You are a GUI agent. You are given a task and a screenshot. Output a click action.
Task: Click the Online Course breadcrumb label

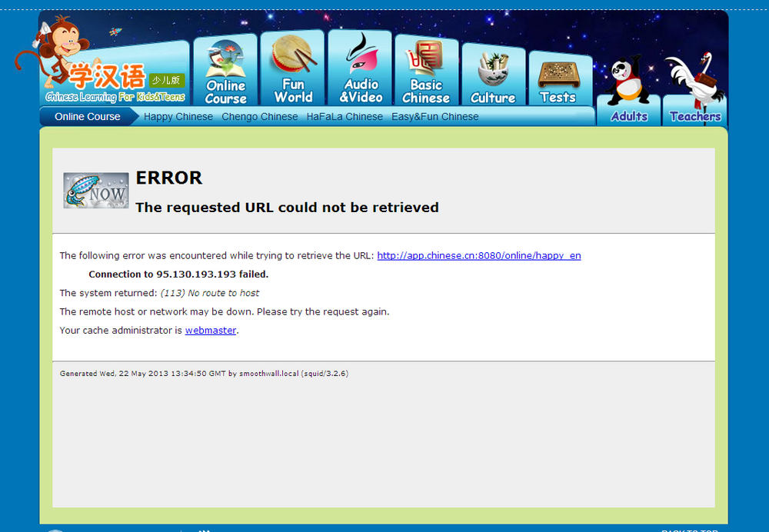88,117
